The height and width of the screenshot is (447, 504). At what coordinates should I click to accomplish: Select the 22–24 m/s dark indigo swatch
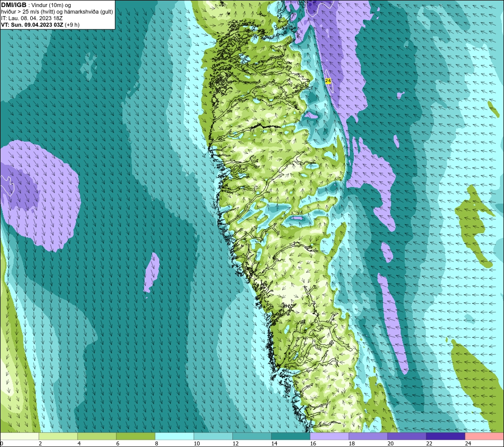(446, 436)
